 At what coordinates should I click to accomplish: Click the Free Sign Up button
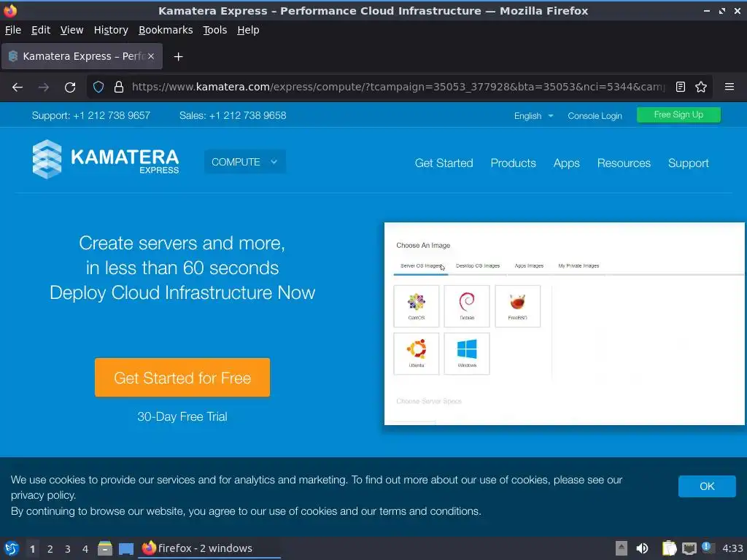pos(678,114)
